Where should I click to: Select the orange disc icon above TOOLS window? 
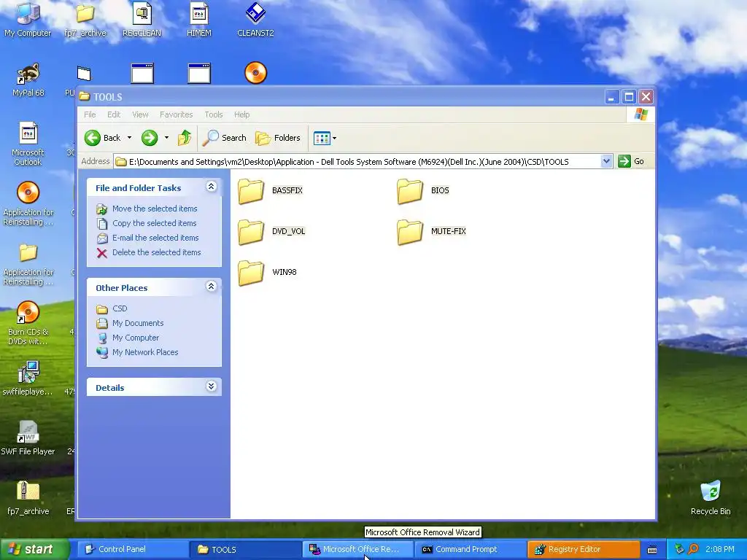(256, 74)
